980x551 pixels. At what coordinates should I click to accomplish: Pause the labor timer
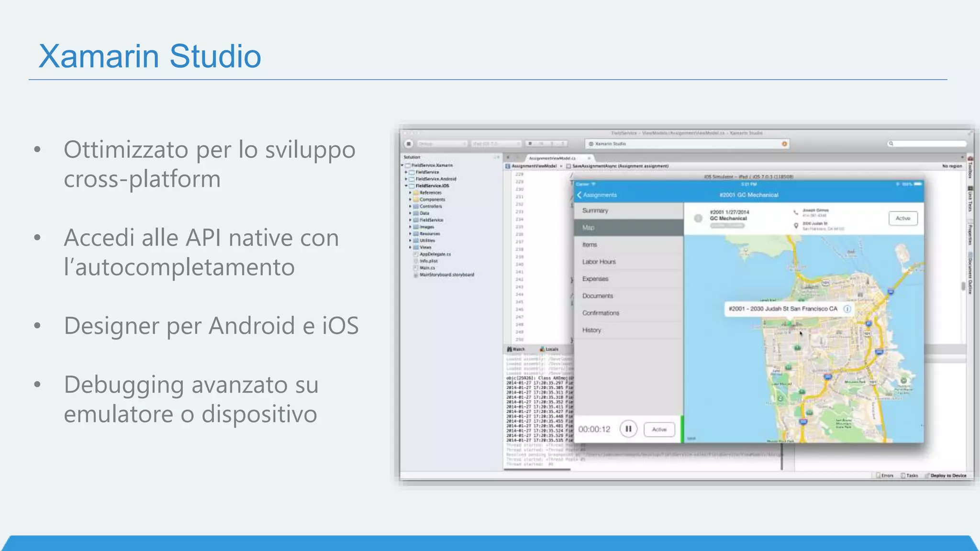click(x=628, y=429)
